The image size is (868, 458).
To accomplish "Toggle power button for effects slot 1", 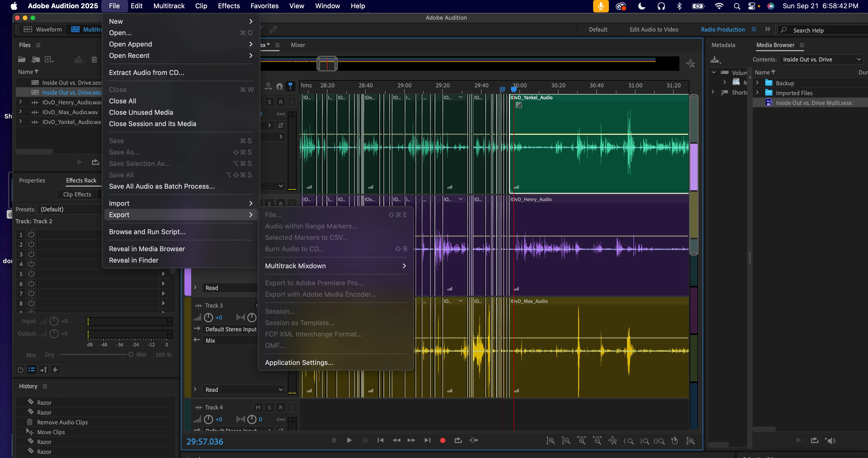I will click(x=31, y=234).
